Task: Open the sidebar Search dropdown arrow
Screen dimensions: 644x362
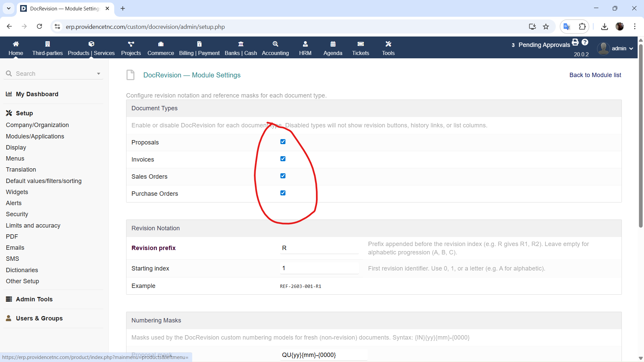Action: click(x=98, y=74)
